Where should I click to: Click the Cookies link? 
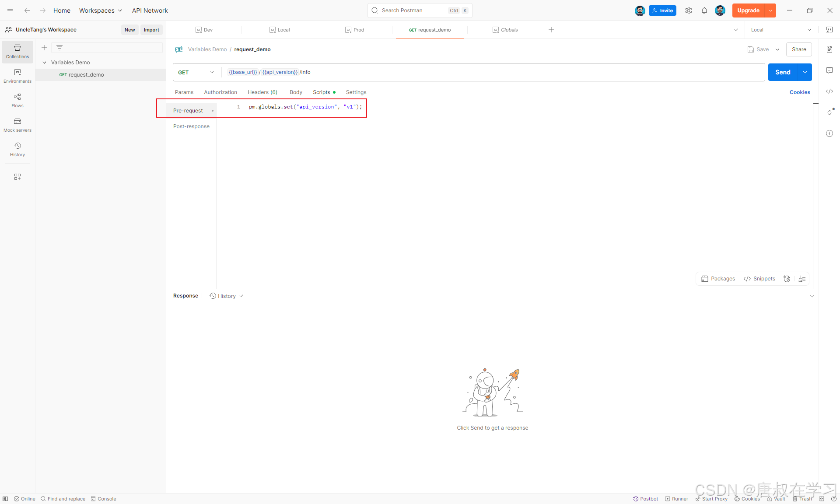coord(800,92)
